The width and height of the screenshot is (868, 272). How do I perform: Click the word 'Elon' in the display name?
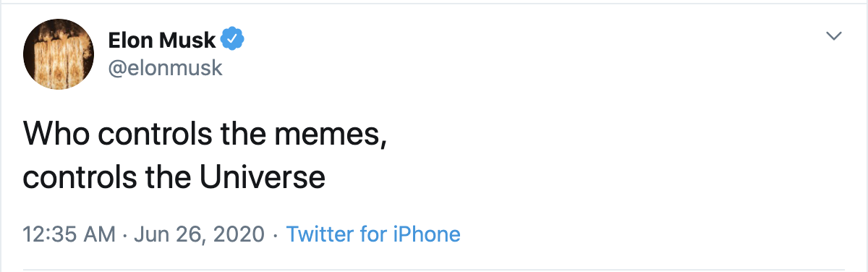[131, 40]
